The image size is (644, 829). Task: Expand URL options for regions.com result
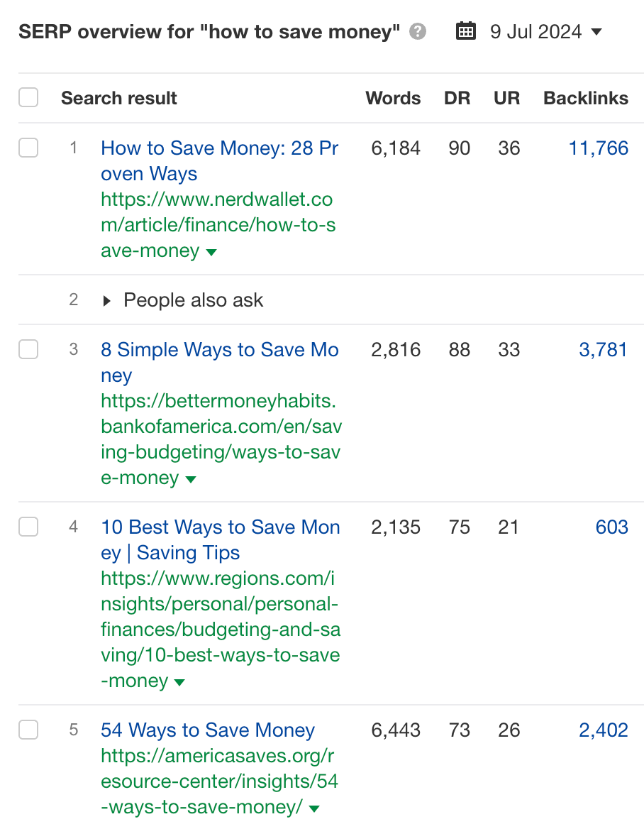pyautogui.click(x=179, y=682)
